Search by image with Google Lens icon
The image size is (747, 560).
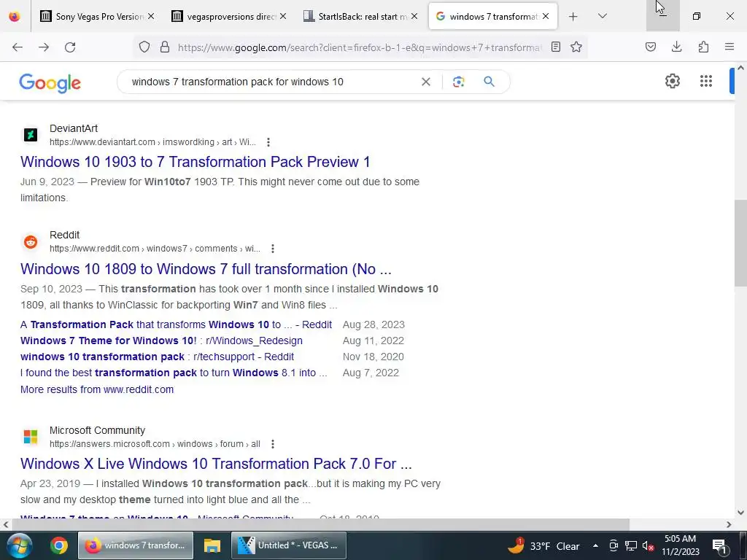click(458, 82)
